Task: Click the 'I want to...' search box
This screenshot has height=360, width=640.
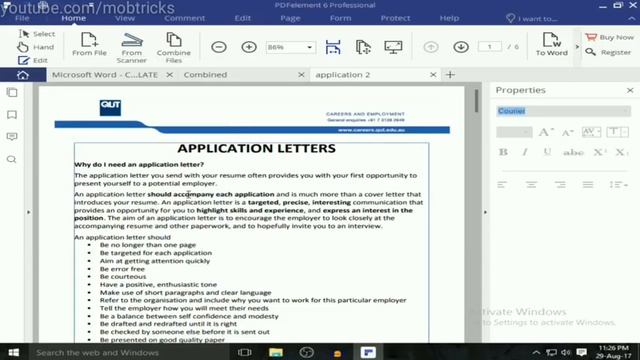Action: 532,18
